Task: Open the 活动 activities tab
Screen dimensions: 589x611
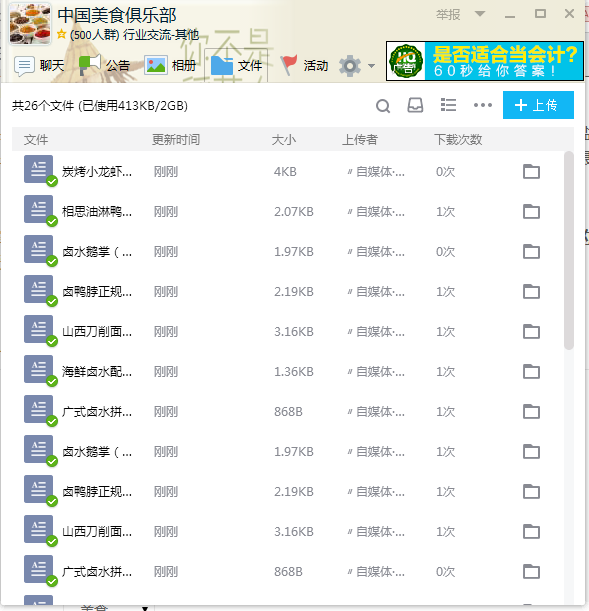Action: point(304,65)
